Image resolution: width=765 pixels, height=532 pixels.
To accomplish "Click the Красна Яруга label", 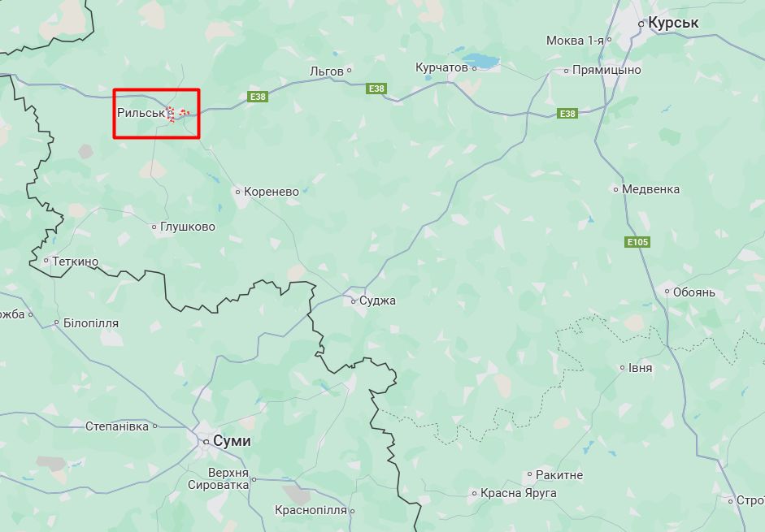I will coord(518,493).
